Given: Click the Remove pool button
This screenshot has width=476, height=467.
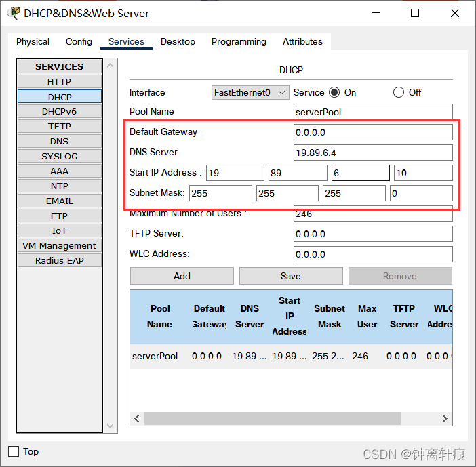Looking at the screenshot, I should tap(400, 276).
